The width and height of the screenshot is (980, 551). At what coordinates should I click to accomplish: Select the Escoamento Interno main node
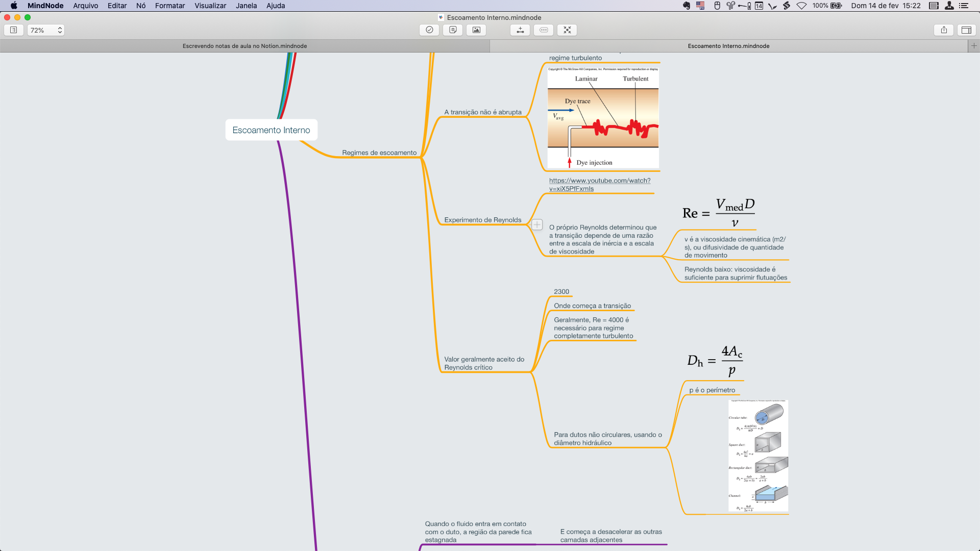tap(271, 130)
